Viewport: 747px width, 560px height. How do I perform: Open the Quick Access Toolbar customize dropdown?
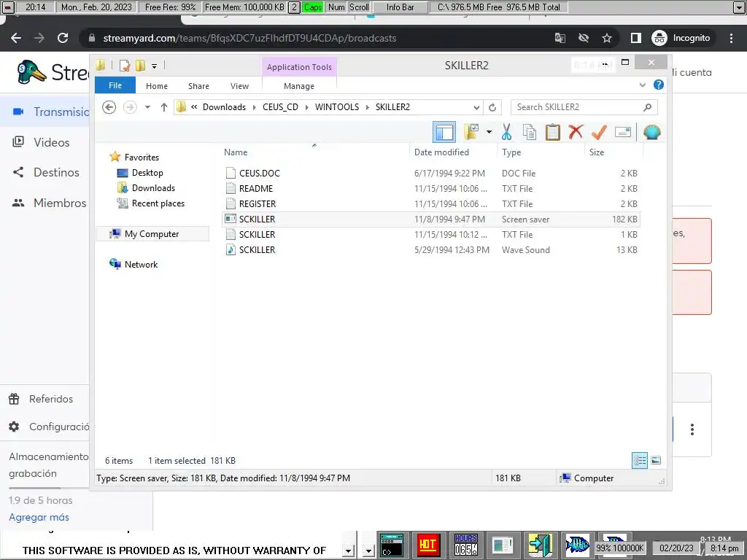tap(155, 66)
